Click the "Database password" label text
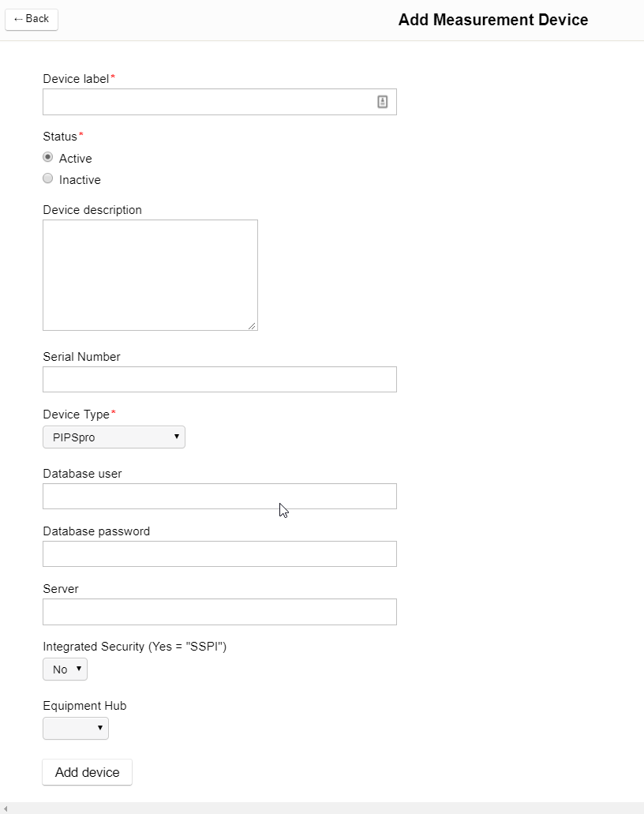The image size is (644, 814). point(96,531)
